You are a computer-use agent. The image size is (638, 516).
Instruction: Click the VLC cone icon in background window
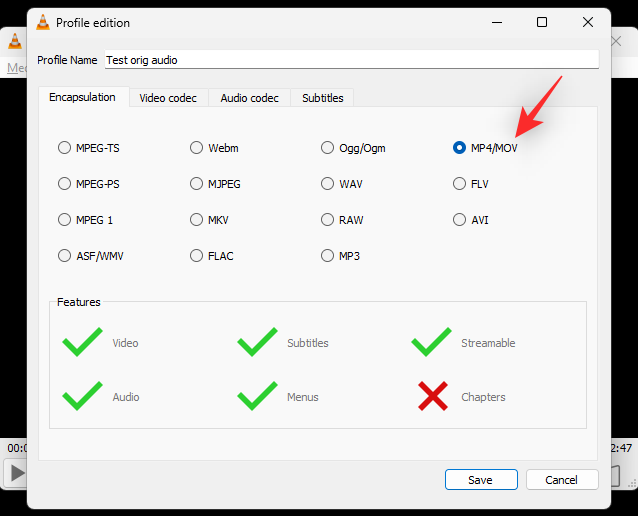pyautogui.click(x=15, y=42)
